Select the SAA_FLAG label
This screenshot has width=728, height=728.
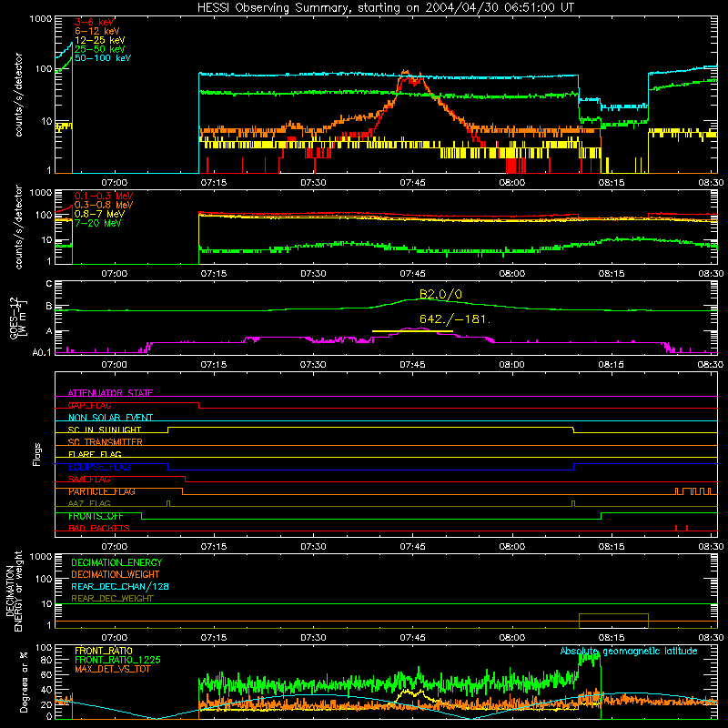89,480
